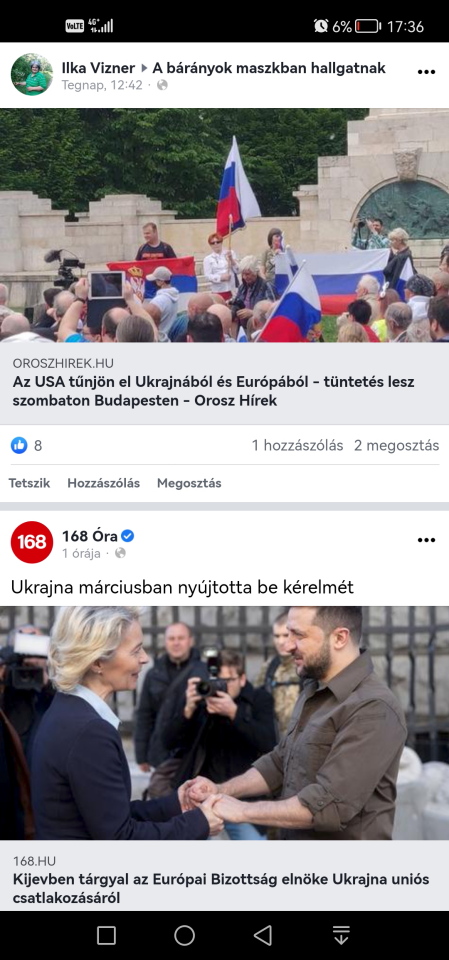The image size is (449, 960).
Task: Open the A bárányok maszkban hallgatnak group
Action: 269,68
